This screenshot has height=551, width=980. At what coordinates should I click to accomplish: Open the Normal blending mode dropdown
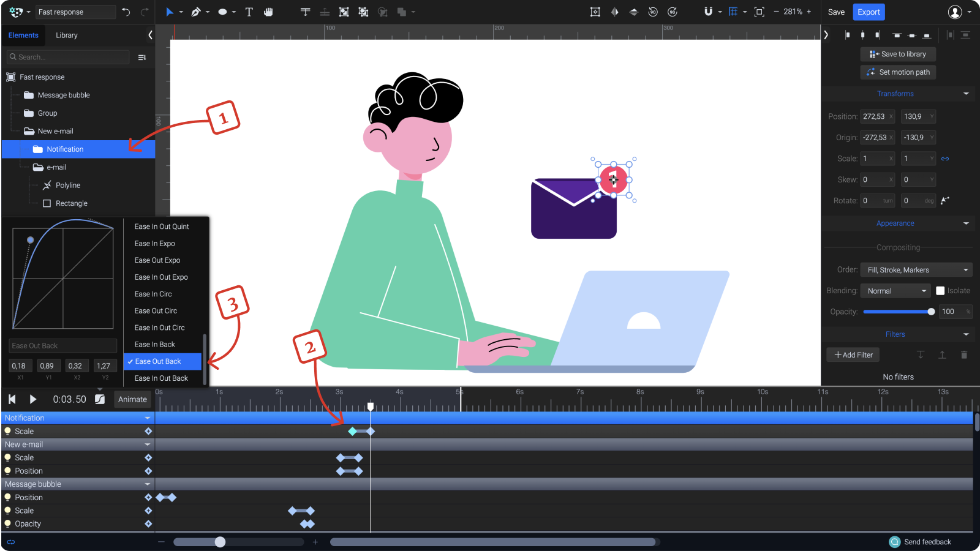click(895, 290)
